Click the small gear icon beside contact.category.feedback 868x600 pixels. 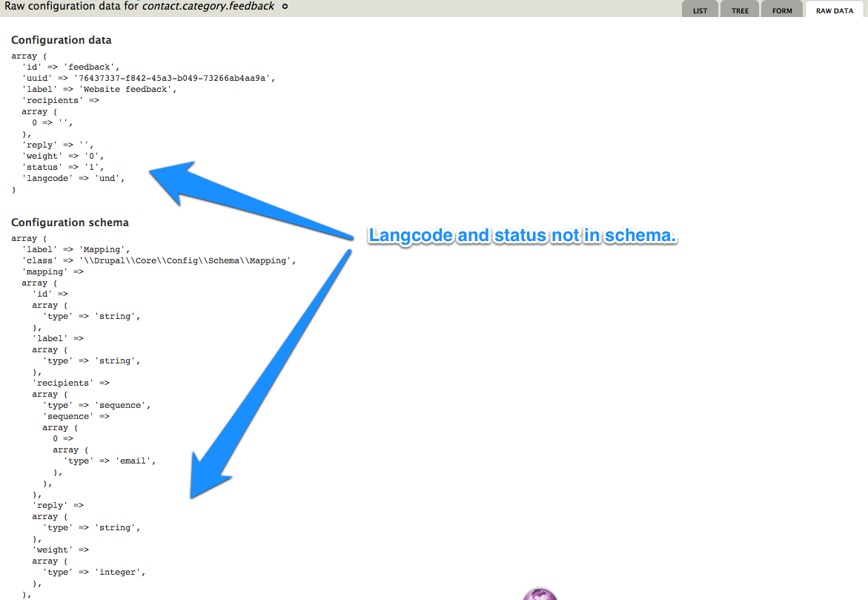click(285, 6)
